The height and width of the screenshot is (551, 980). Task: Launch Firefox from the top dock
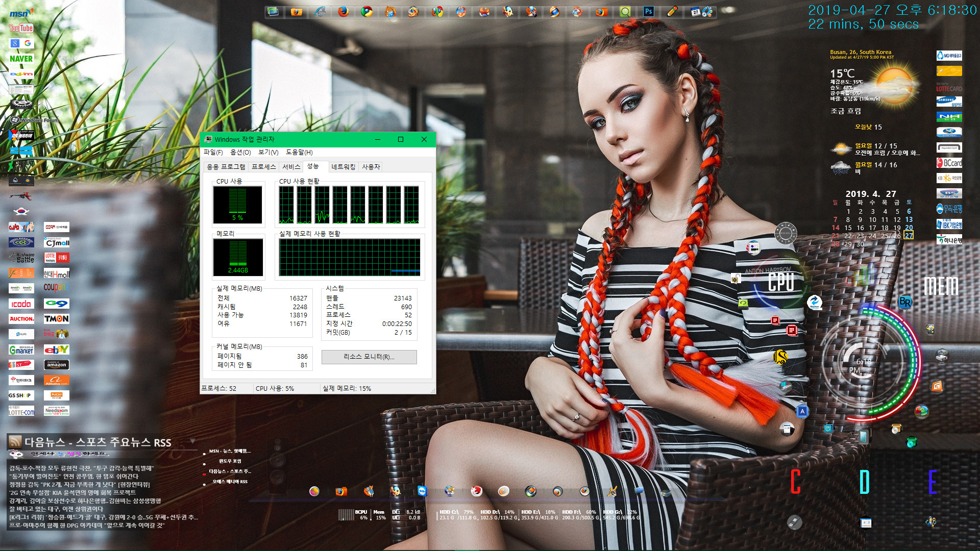click(x=344, y=12)
